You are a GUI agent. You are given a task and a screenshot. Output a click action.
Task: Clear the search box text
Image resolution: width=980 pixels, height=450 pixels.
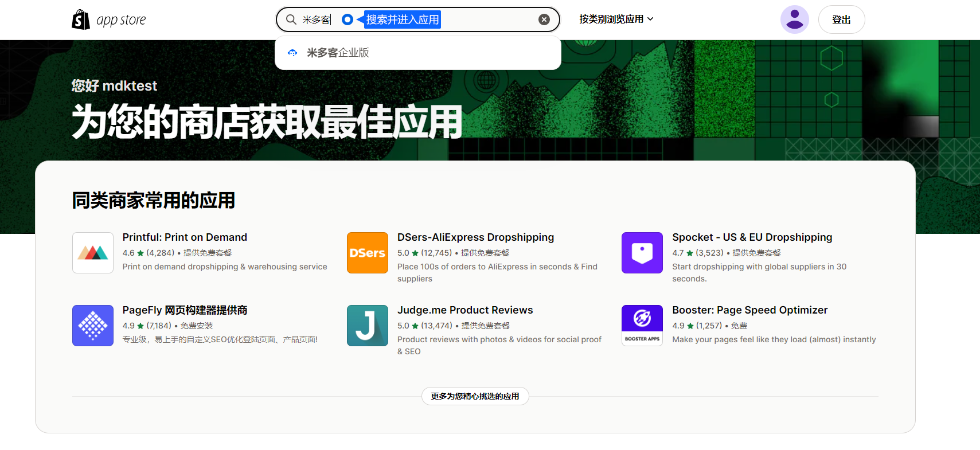tap(544, 19)
